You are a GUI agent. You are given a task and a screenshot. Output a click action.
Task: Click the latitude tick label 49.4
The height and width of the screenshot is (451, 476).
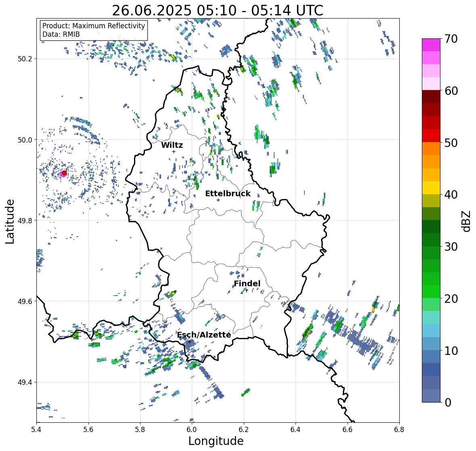25,382
